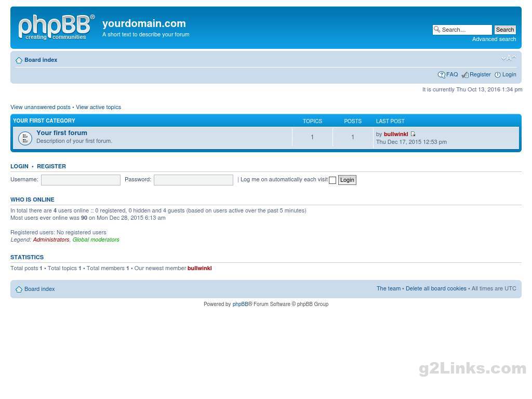Focus the Username input field
The image size is (532, 399).
click(81, 180)
